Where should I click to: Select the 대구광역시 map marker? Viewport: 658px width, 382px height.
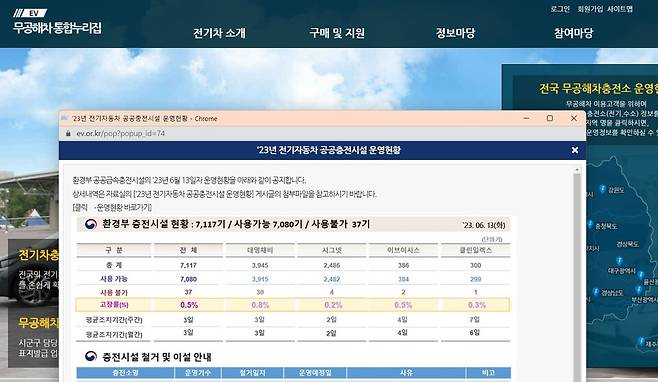(619, 262)
